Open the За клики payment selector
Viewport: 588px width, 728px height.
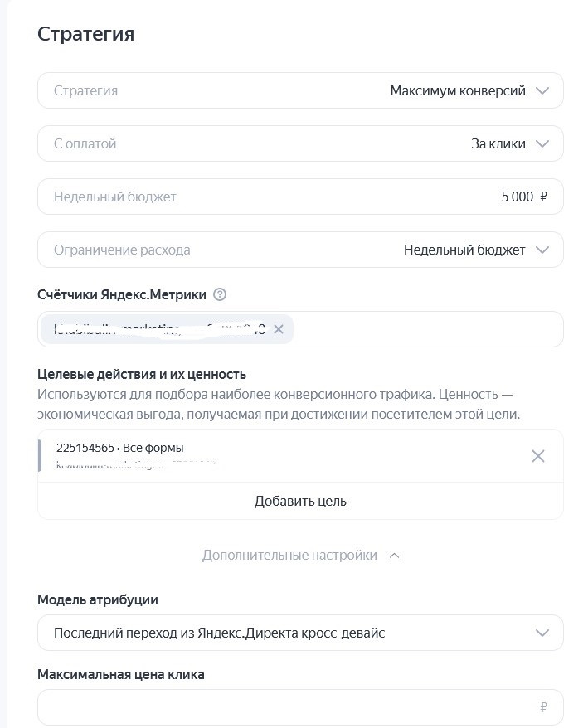498,143
